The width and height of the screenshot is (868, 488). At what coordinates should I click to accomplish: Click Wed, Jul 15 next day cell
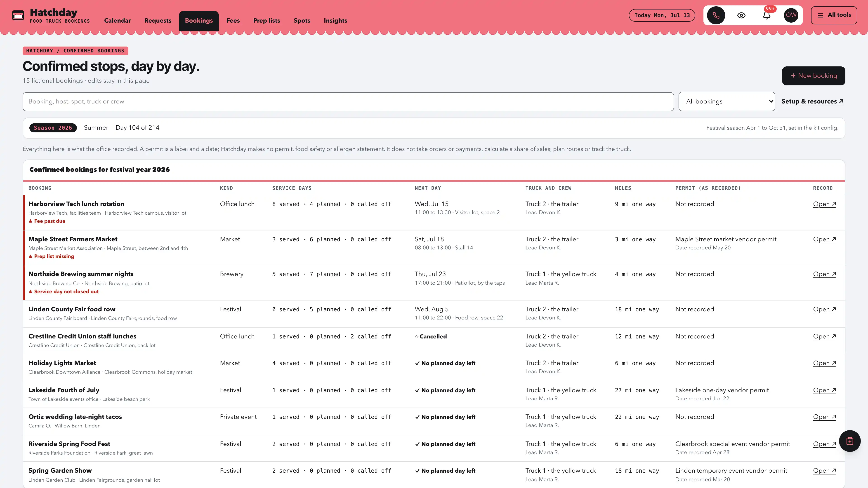(x=431, y=204)
